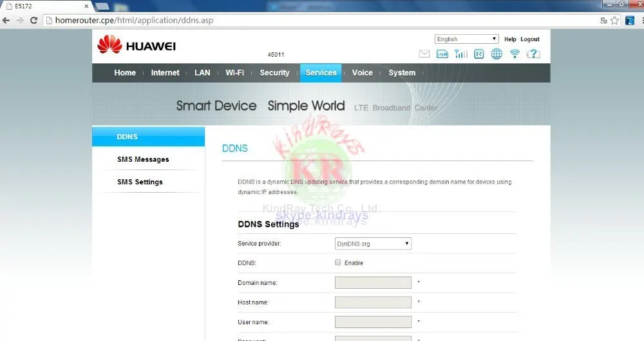Select the Services menu tab
The width and height of the screenshot is (644, 341).
(x=321, y=73)
